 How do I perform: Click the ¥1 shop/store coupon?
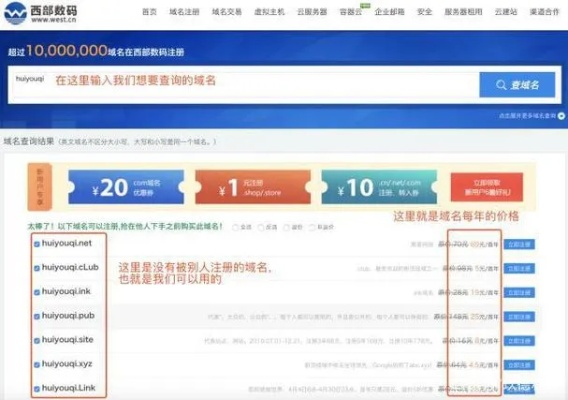coord(253,187)
